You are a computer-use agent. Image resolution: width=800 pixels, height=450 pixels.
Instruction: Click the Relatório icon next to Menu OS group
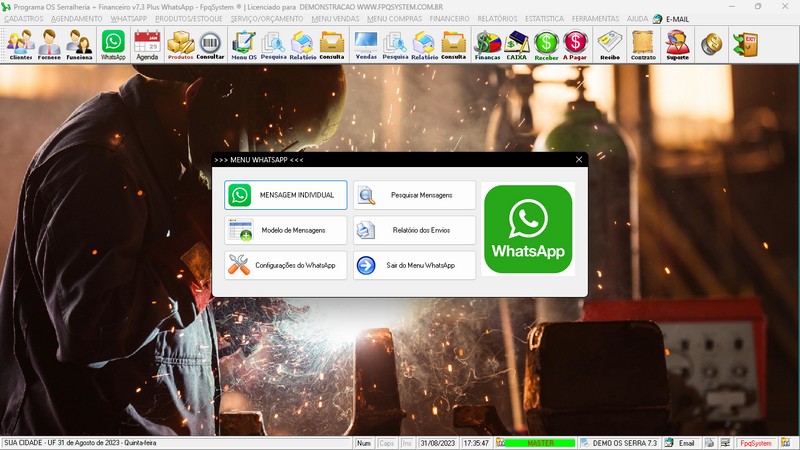point(303,45)
